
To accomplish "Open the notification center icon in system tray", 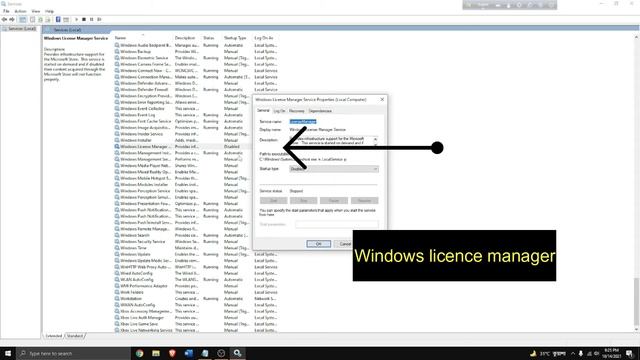I will [630, 353].
